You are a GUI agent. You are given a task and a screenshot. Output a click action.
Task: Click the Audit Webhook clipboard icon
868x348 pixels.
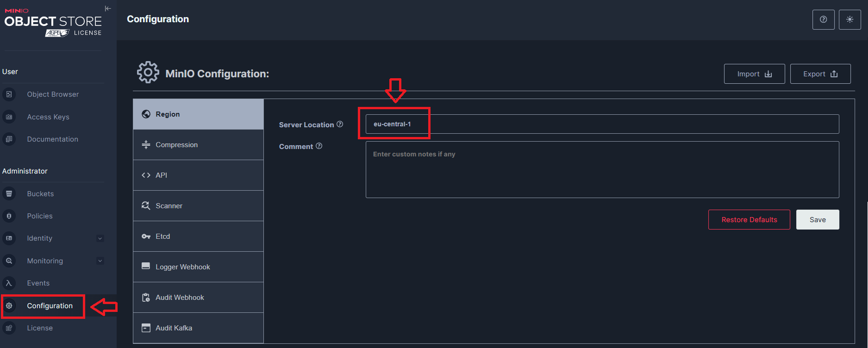146,298
